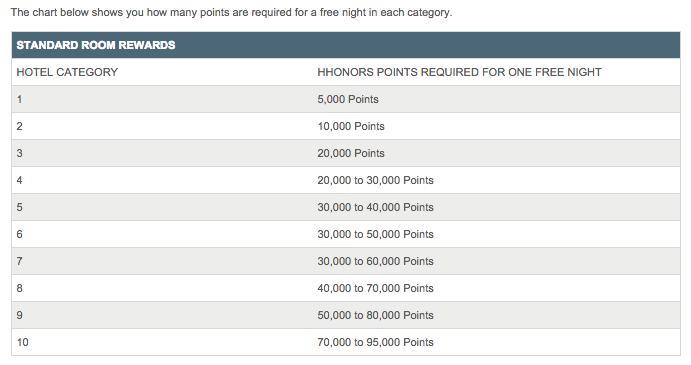Click the 40,000 to 70,000 Points cell
Viewport: 691px width, 365px height.
coord(375,288)
